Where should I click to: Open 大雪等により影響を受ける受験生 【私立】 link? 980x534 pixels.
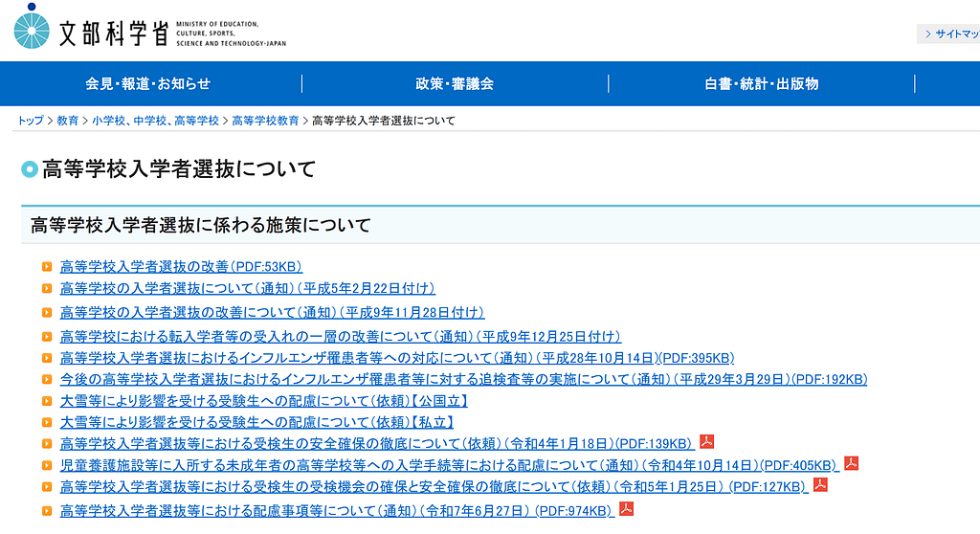tap(256, 422)
